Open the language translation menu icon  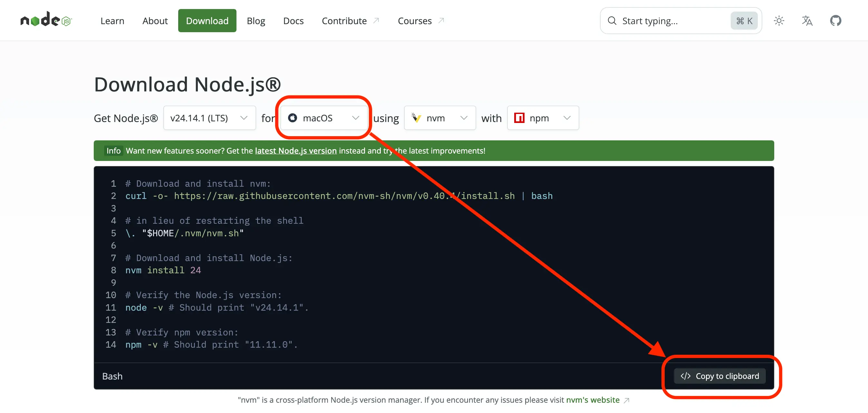click(x=807, y=21)
